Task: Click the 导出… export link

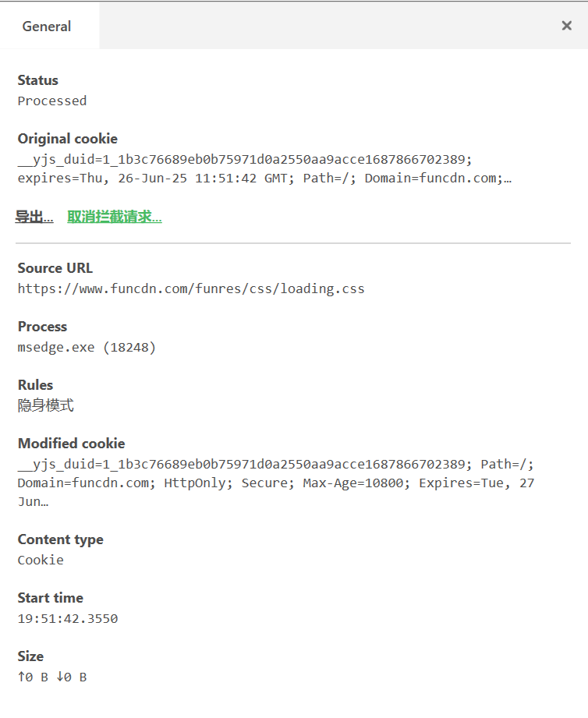Action: (x=35, y=216)
